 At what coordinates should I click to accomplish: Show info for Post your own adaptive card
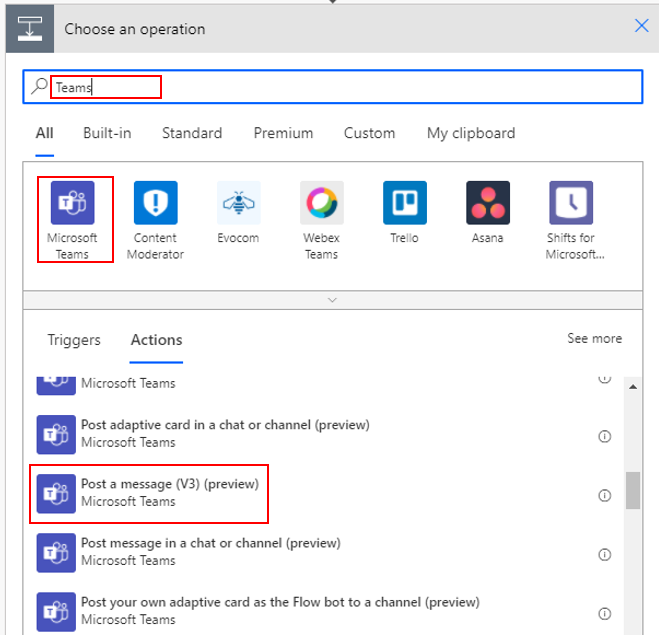[604, 614]
